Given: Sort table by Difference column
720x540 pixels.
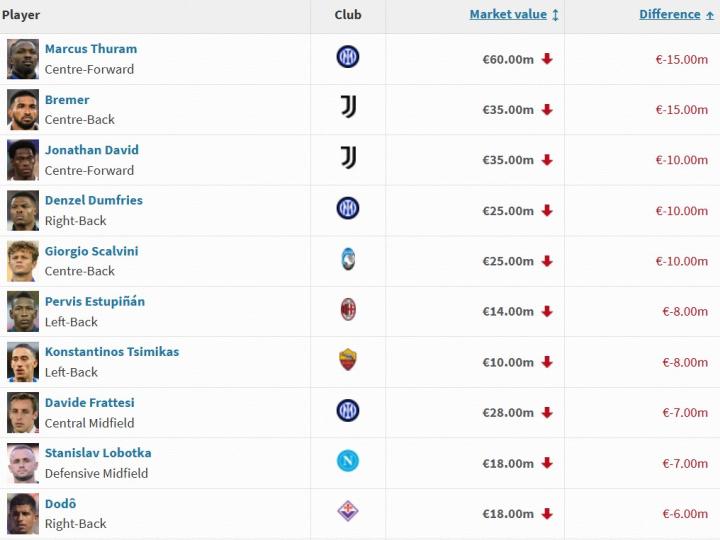Looking at the screenshot, I should (670, 15).
